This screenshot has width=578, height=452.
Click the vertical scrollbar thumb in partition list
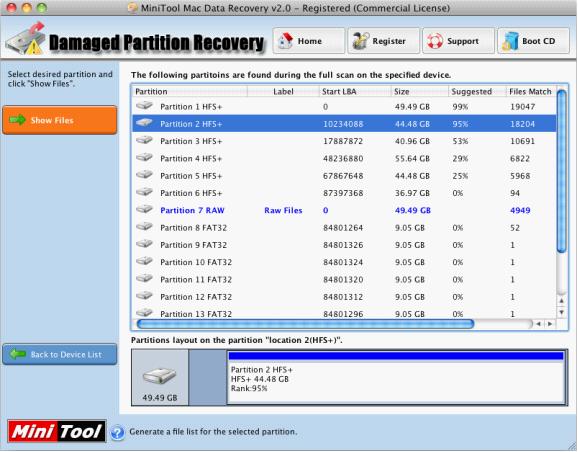click(561, 171)
